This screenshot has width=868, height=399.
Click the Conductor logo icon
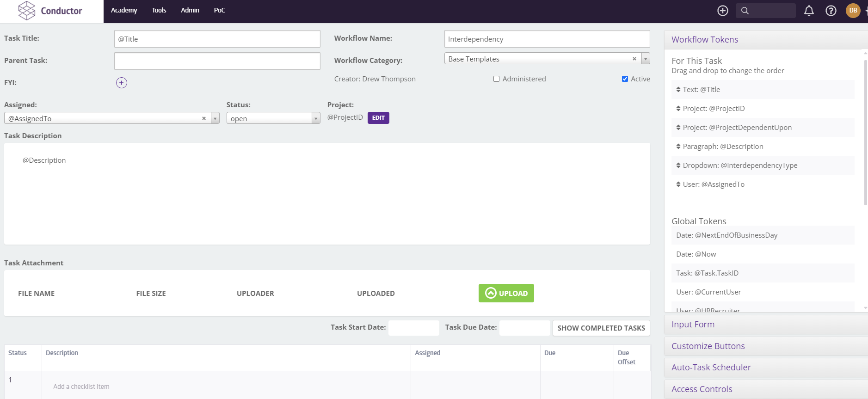pos(27,11)
